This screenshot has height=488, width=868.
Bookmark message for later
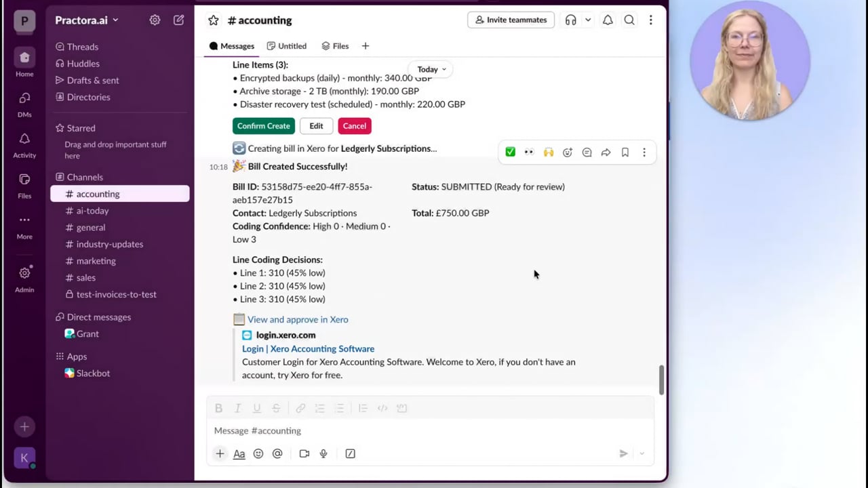(625, 152)
